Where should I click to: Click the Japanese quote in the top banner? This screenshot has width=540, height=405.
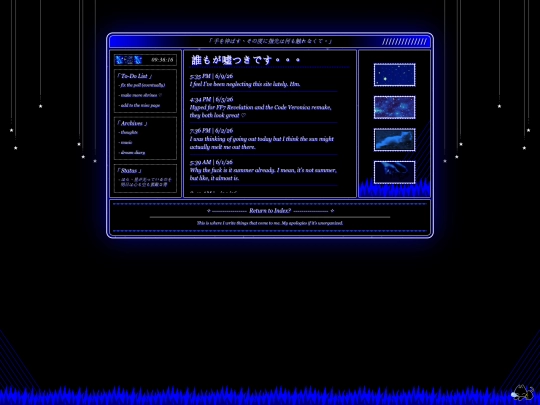coord(270,41)
